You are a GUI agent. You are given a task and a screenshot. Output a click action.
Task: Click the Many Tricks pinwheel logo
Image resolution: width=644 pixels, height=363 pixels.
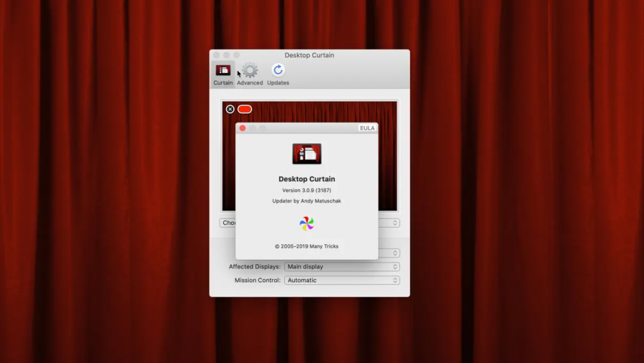click(x=307, y=224)
